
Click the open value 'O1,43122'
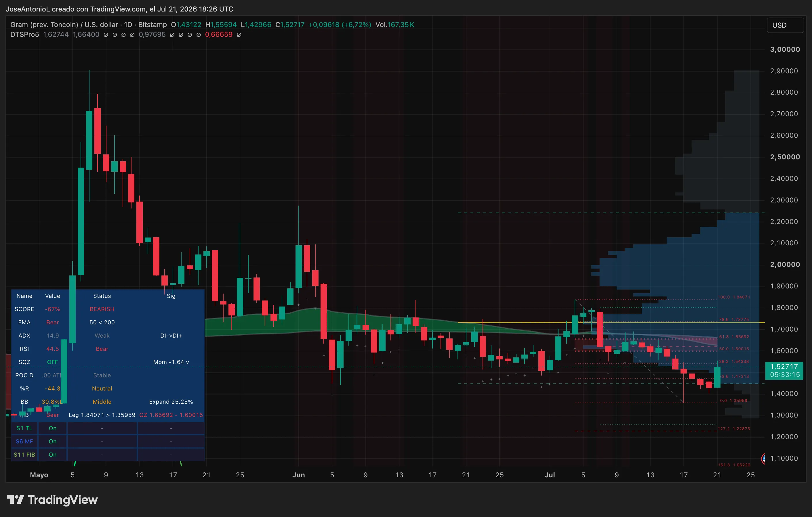click(x=186, y=25)
